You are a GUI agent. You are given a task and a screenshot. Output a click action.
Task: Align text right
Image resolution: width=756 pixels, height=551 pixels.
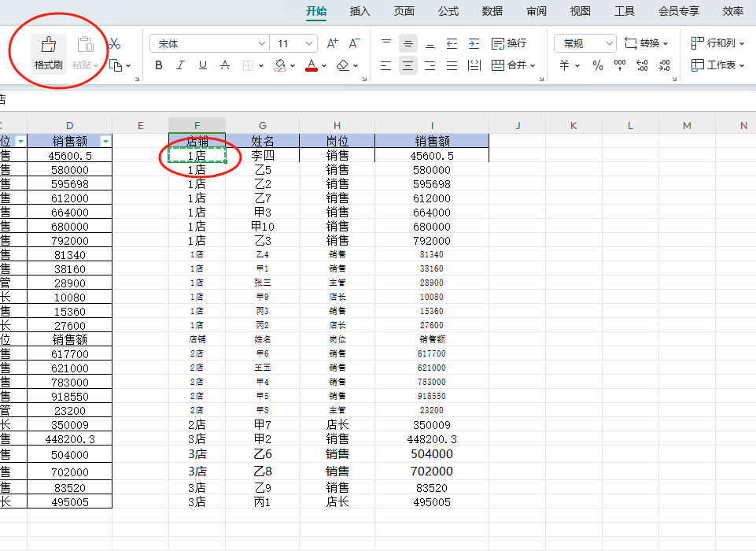430,65
